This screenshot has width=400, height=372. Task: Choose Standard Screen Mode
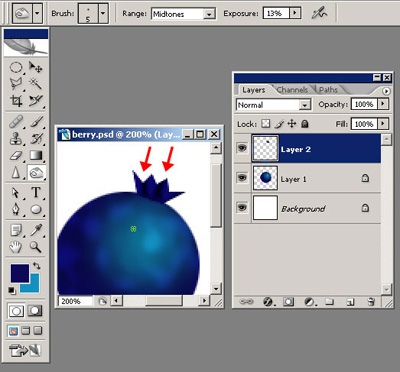click(x=13, y=331)
